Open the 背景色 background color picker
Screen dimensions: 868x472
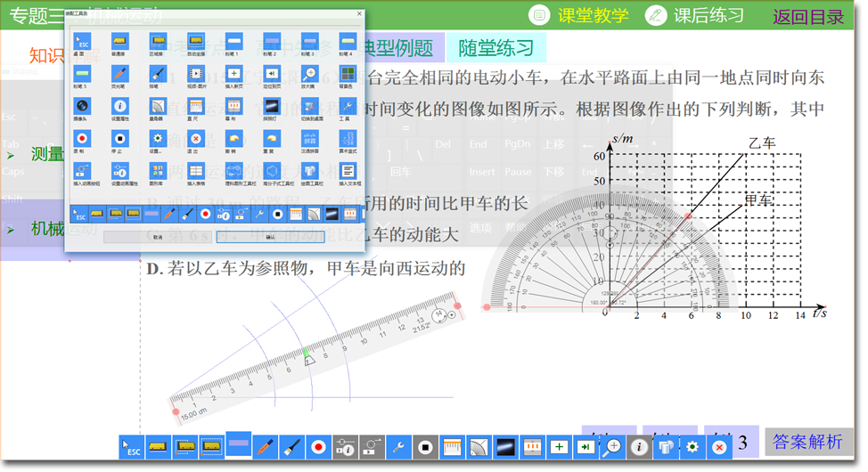tap(348, 74)
